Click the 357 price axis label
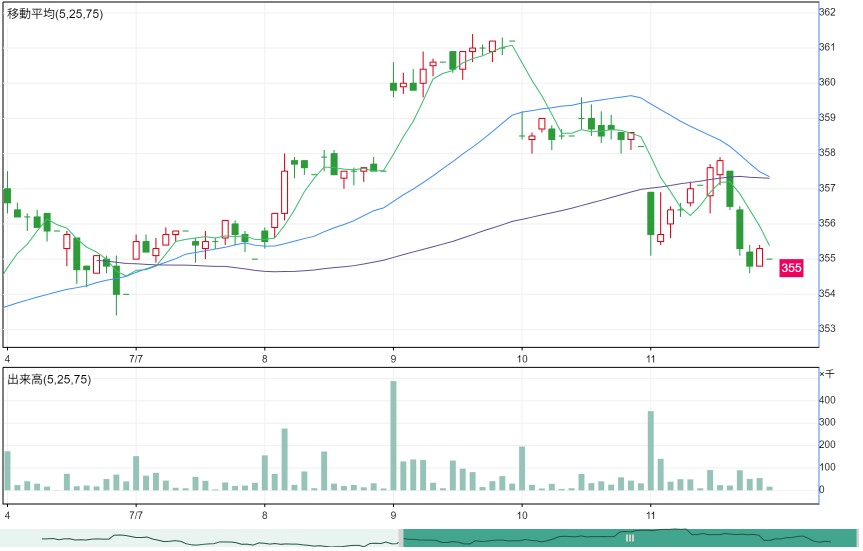The width and height of the screenshot is (863, 551). tap(827, 188)
